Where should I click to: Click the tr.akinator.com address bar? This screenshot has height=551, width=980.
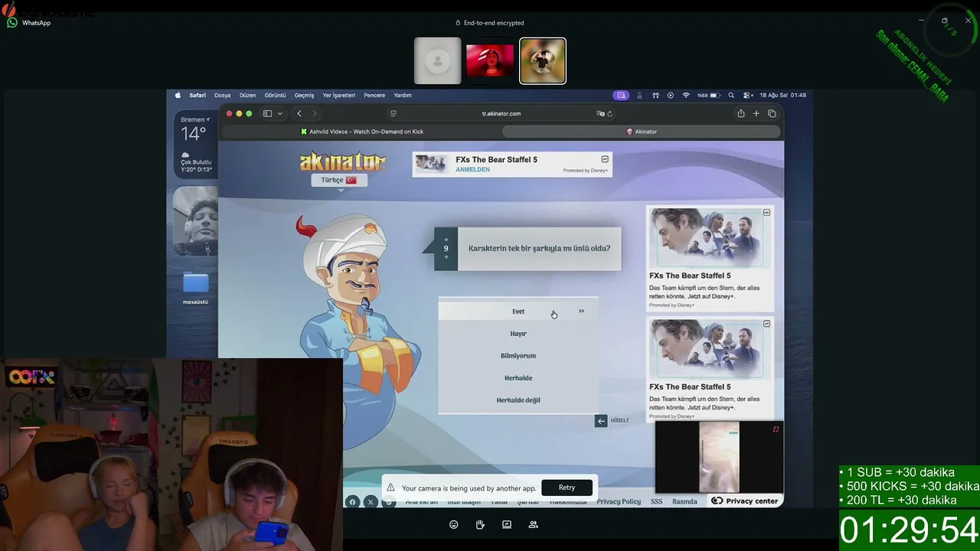click(x=501, y=114)
